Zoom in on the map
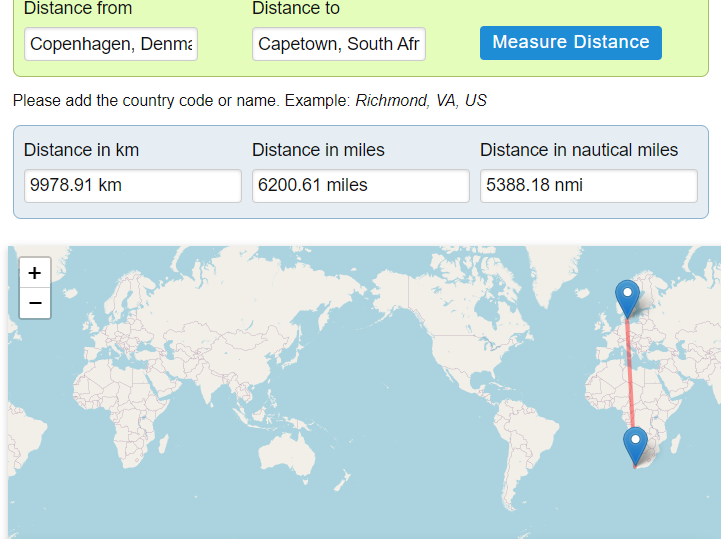721x539 pixels. pyautogui.click(x=35, y=272)
